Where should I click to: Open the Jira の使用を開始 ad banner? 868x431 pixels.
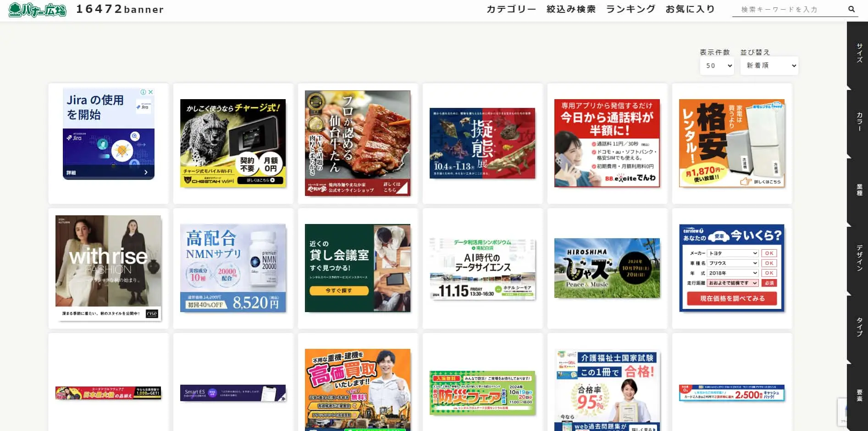pos(109,134)
